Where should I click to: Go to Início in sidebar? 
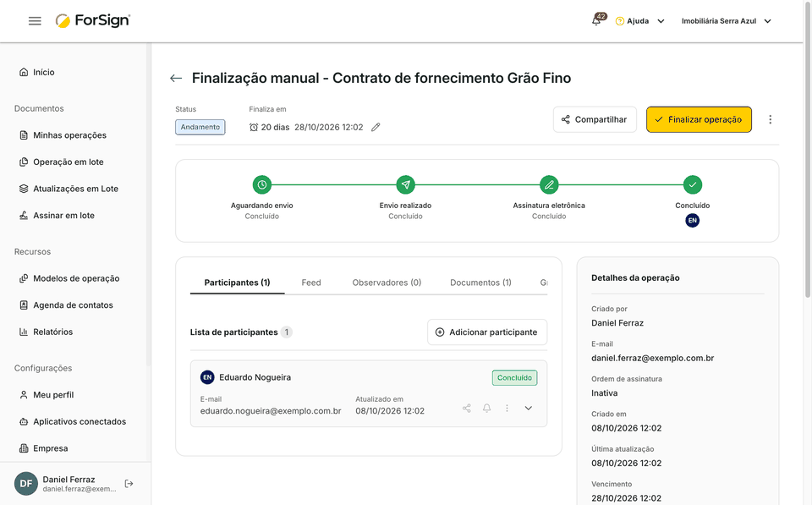pyautogui.click(x=36, y=72)
